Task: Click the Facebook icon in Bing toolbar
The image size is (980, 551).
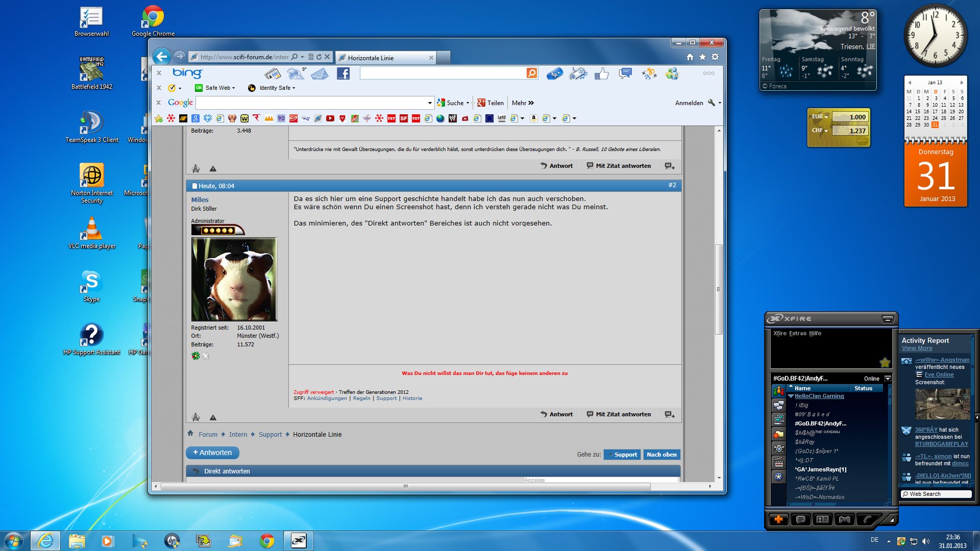Action: click(343, 74)
